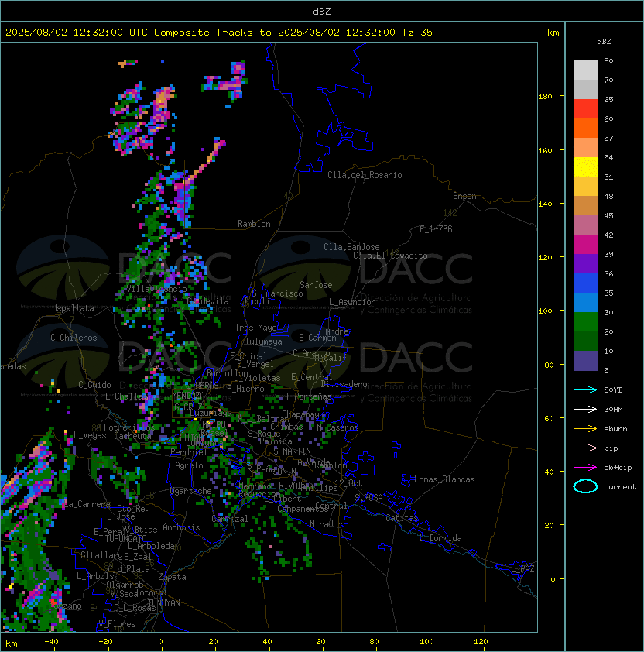Select the 'Uspallata' map label
This screenshot has width=644, height=652.
(74, 308)
